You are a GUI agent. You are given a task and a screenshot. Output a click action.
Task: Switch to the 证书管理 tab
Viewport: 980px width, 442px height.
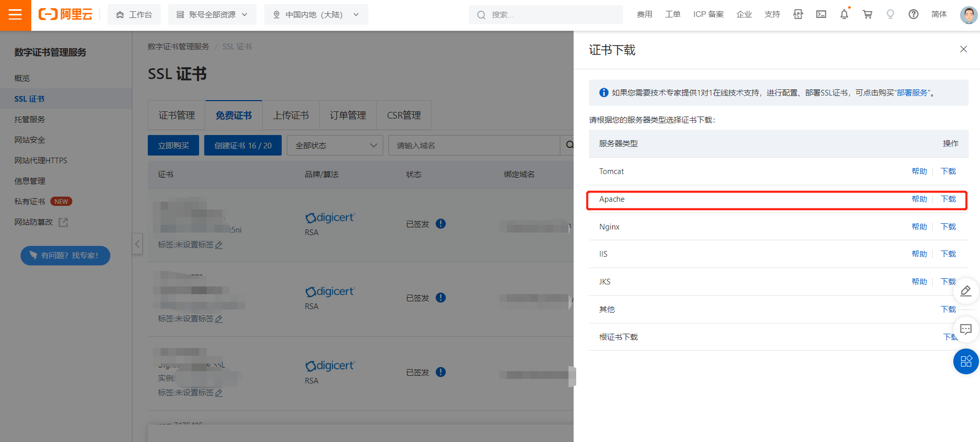177,115
